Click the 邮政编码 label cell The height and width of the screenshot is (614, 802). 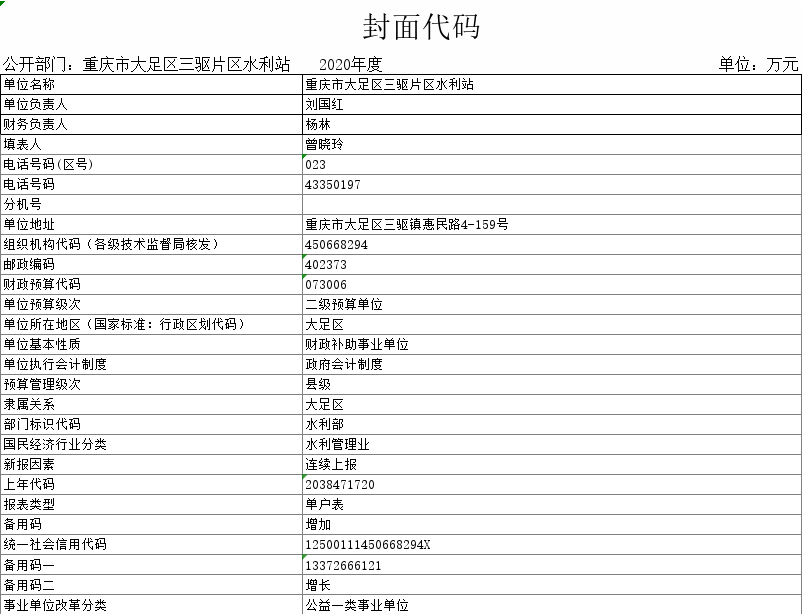[x=152, y=264]
